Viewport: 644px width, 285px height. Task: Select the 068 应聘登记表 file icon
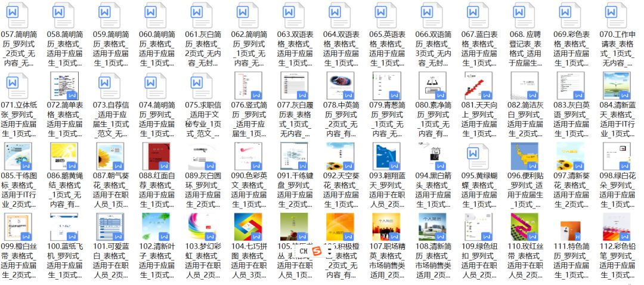coord(525,15)
